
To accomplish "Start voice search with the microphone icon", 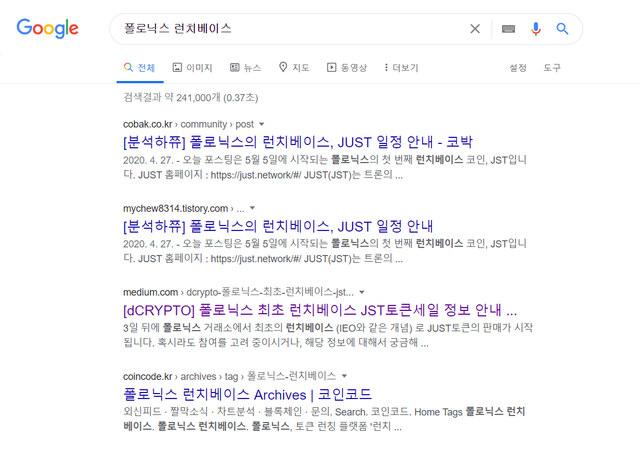I will pyautogui.click(x=536, y=29).
